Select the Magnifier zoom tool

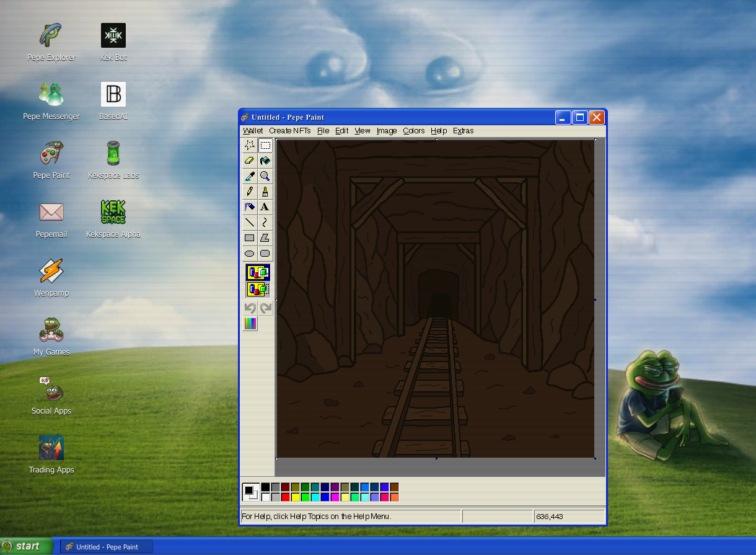tap(265, 176)
